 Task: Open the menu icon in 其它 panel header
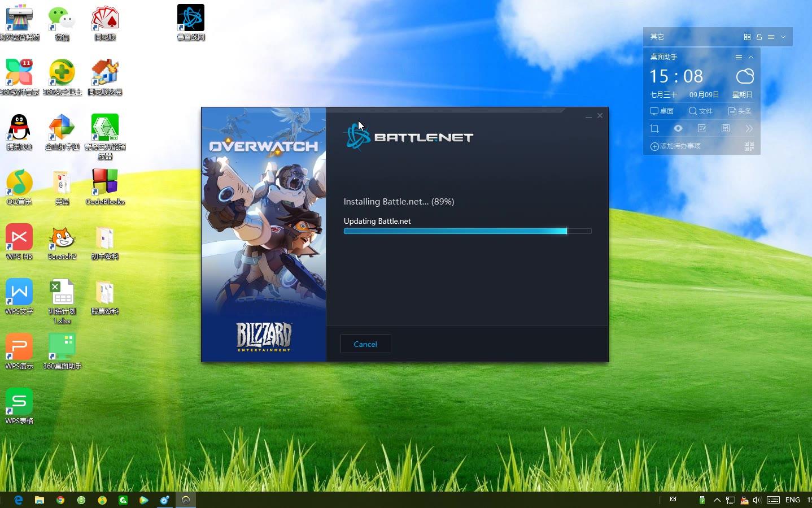(771, 37)
